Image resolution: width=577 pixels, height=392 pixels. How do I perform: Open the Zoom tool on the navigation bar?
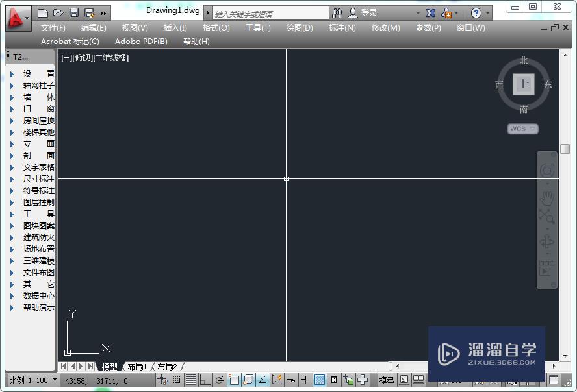tap(548, 215)
